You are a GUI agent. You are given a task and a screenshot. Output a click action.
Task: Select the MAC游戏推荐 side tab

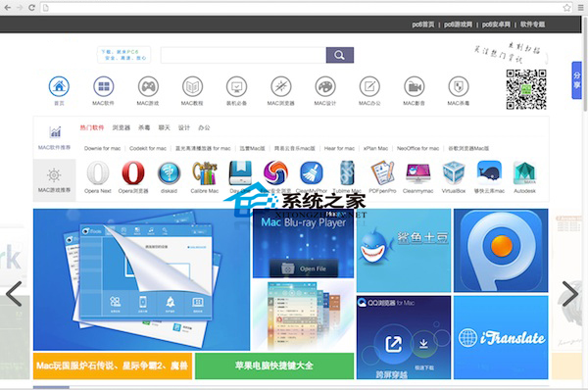pos(54,180)
